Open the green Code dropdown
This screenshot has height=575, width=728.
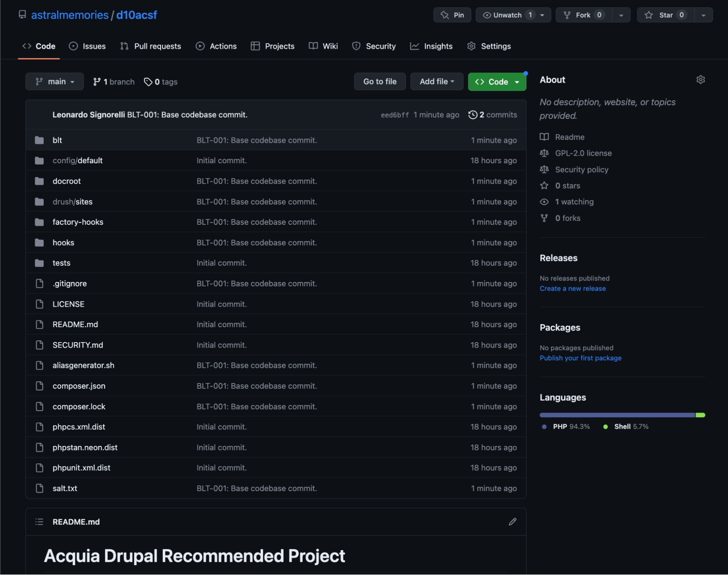[497, 82]
